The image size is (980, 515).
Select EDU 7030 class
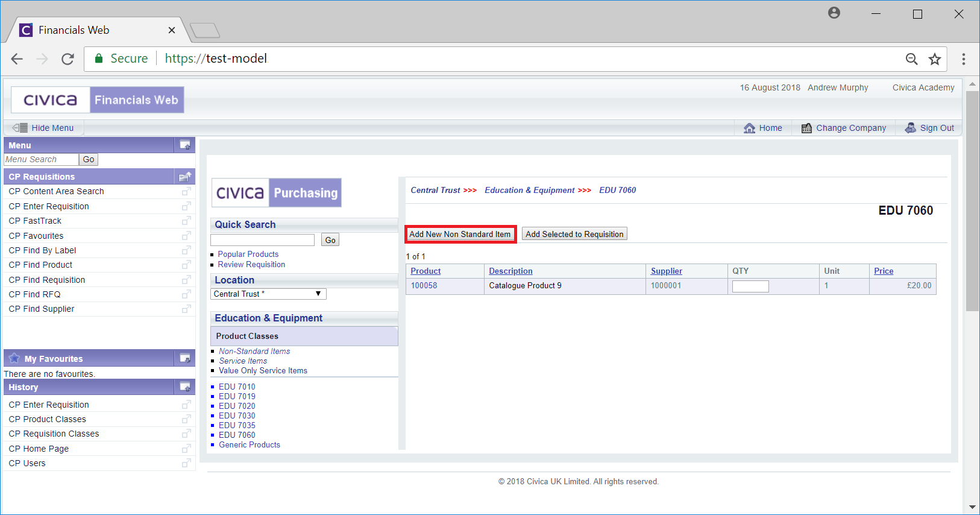point(237,416)
